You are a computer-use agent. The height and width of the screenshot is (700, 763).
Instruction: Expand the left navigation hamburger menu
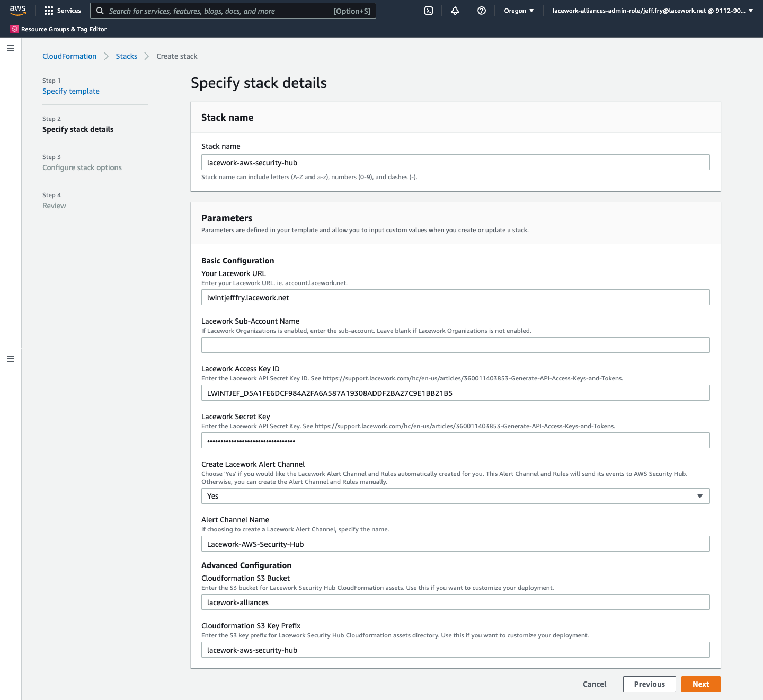tap(10, 48)
